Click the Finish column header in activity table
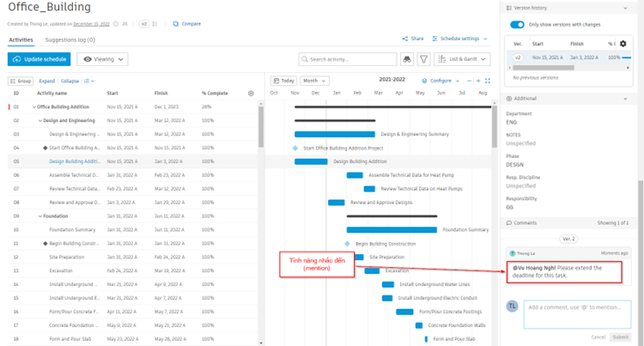 pos(161,93)
